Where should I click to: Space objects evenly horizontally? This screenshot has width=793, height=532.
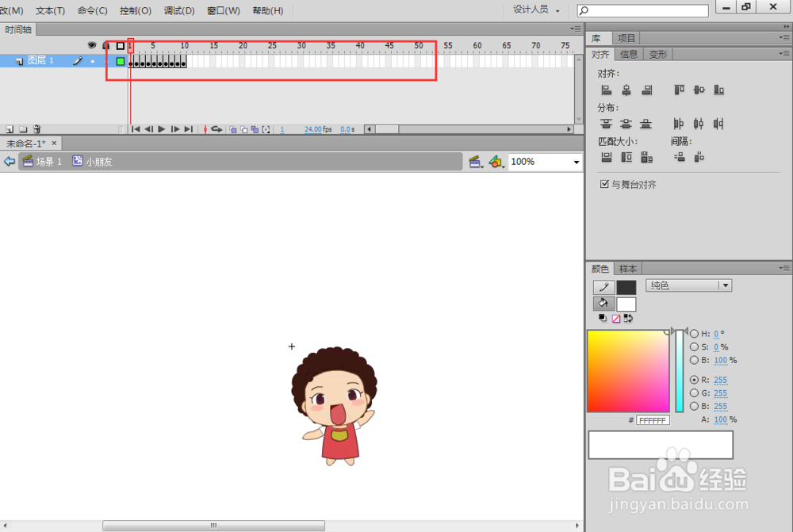point(699,157)
